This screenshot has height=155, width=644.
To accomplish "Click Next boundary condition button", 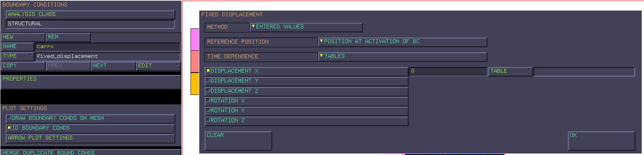I will [x=113, y=66].
